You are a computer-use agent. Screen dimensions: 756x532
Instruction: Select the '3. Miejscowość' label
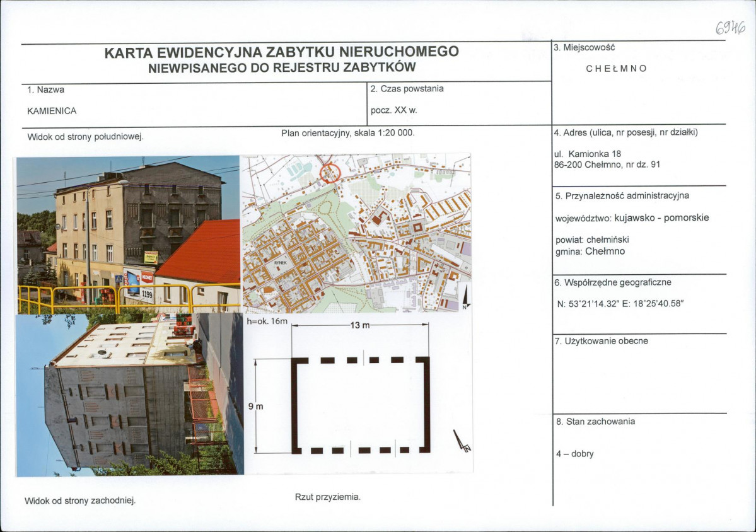(584, 48)
